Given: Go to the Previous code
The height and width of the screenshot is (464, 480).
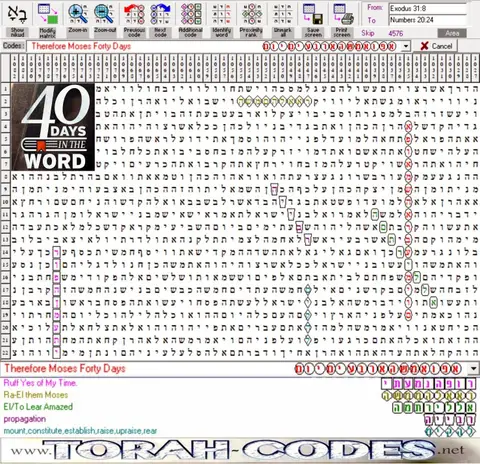Looking at the screenshot, I should tap(134, 14).
